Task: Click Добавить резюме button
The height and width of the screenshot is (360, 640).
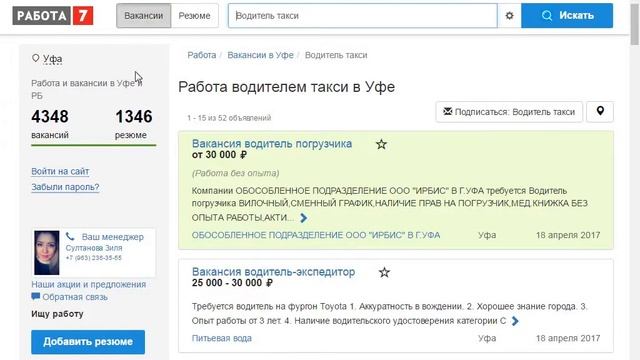Action: (x=88, y=342)
